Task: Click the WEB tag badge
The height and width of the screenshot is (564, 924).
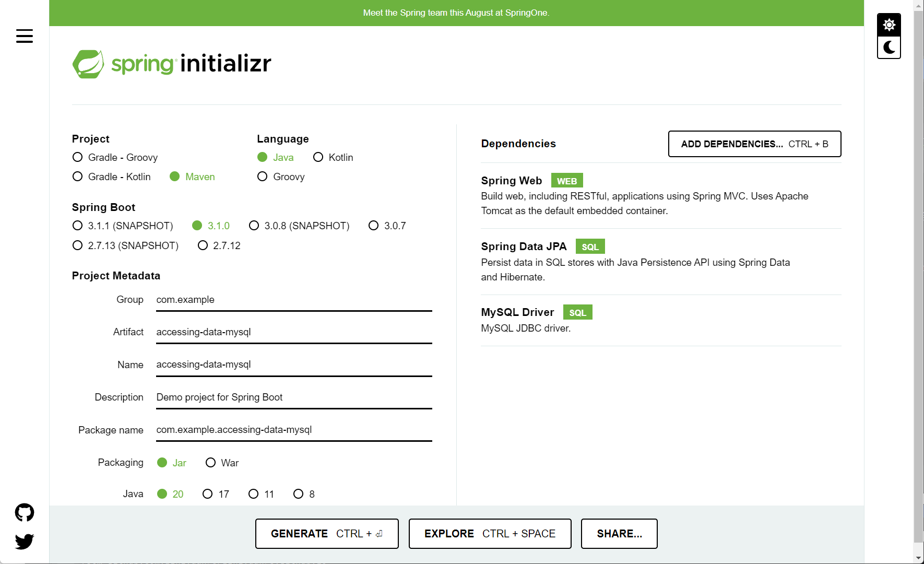Action: point(567,181)
